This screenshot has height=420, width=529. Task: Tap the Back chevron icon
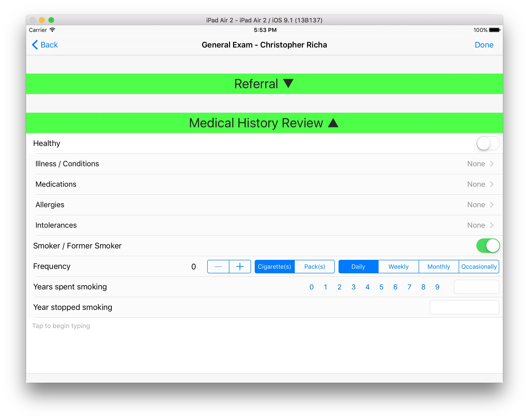[35, 45]
